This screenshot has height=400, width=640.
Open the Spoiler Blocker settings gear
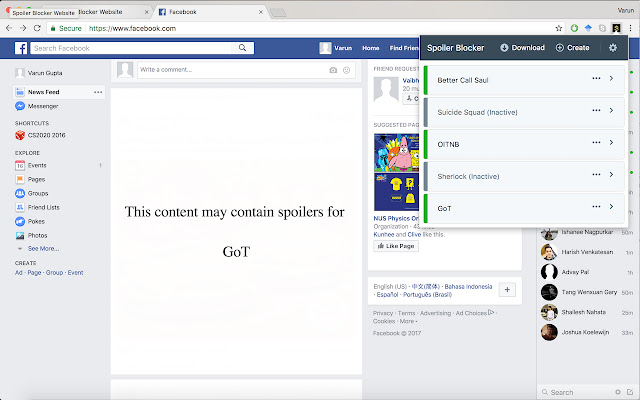(613, 48)
